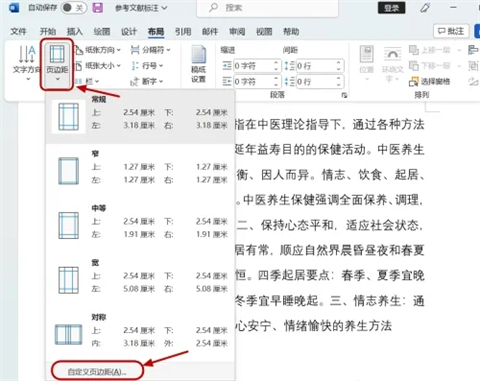This screenshot has height=381, width=480.
Task: Switch to the 插入 tab
Action: pos(75,32)
